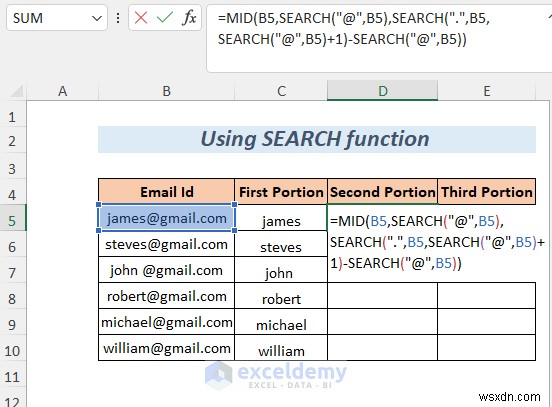
Task: Select empty Third Portion cell in row 9
Action: tap(487, 322)
